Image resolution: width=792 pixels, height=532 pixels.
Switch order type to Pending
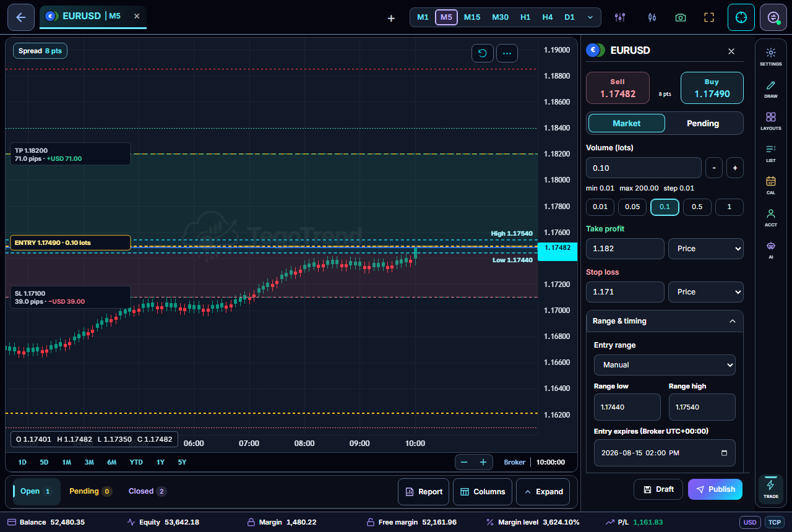[703, 123]
